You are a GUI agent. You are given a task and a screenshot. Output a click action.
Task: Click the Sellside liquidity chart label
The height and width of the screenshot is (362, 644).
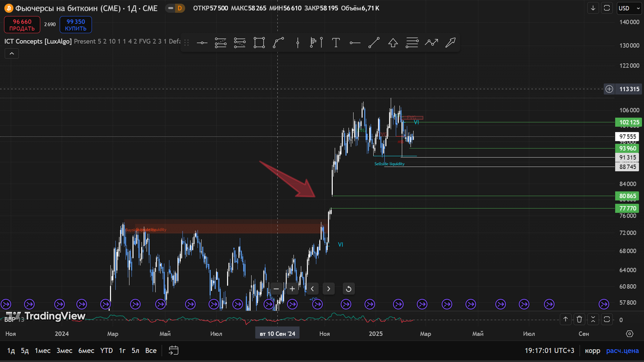coord(390,164)
